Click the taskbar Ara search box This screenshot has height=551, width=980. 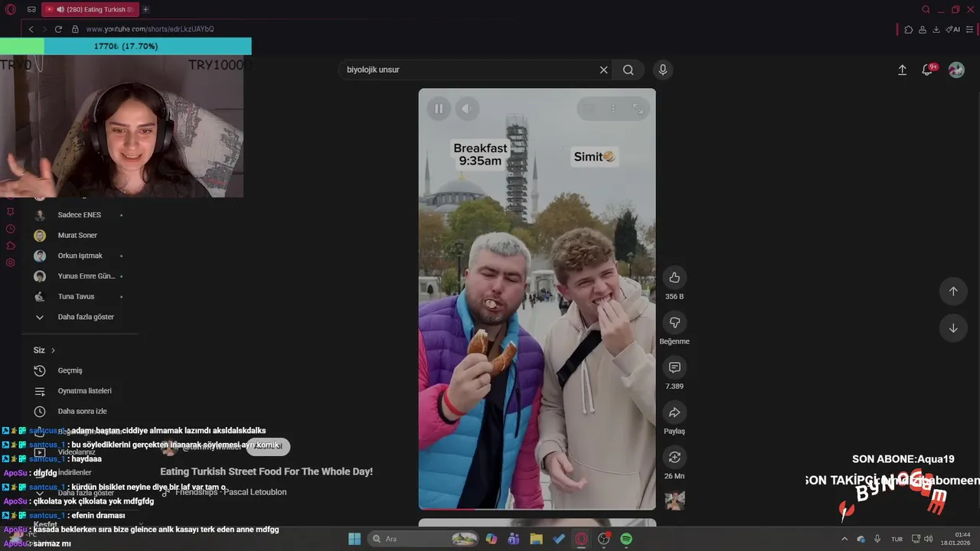tap(424, 539)
